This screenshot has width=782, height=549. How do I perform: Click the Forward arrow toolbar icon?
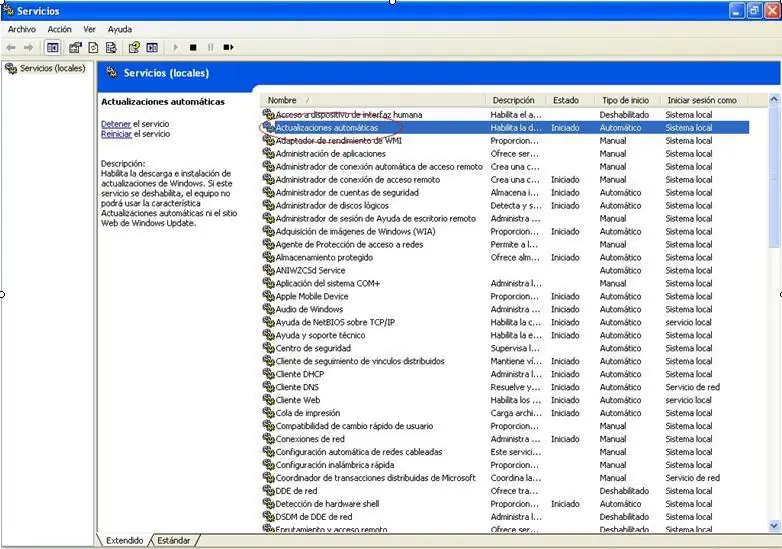(28, 47)
